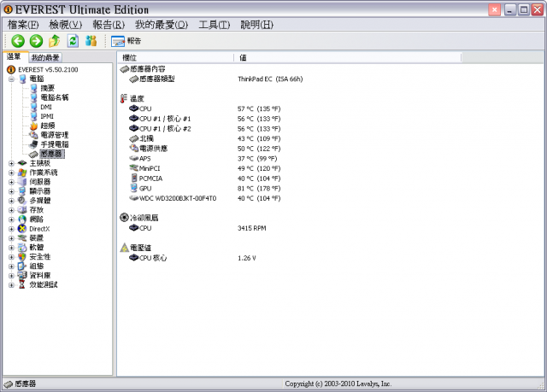Open the 說明(H) menu

[256, 25]
